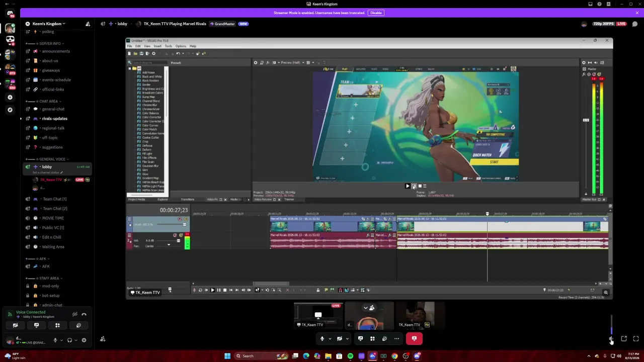The height and width of the screenshot is (362, 644).
Task: Open Activities icon in voice connected panel
Action: click(57, 325)
